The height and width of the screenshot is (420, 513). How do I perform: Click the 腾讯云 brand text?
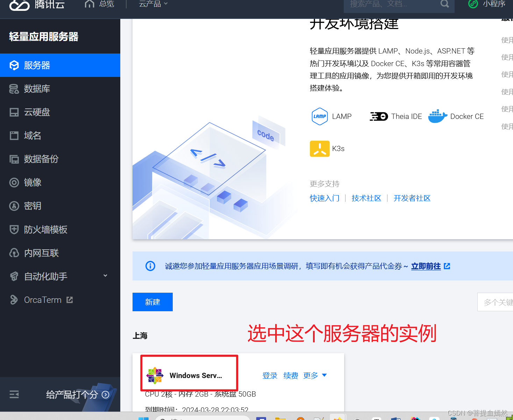[x=50, y=5]
